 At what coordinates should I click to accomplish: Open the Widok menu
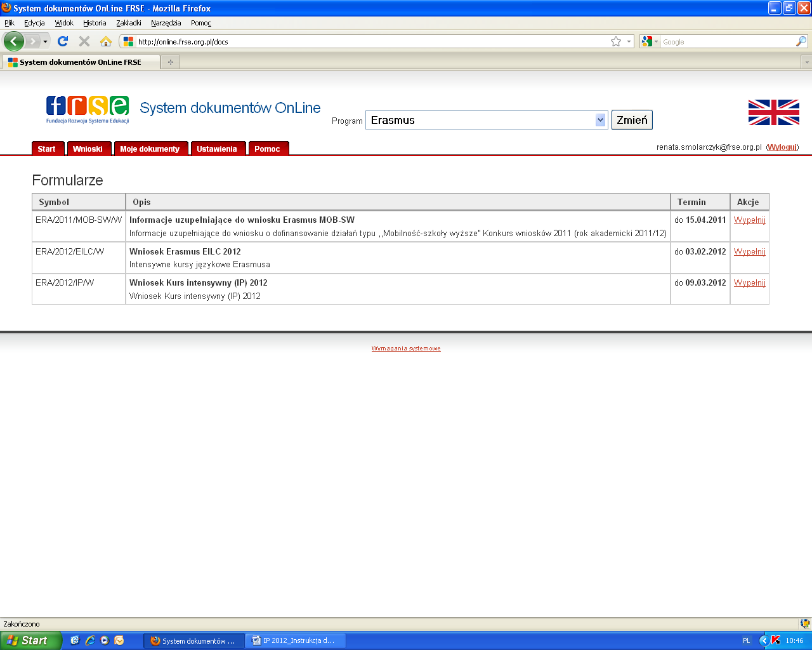coord(64,23)
